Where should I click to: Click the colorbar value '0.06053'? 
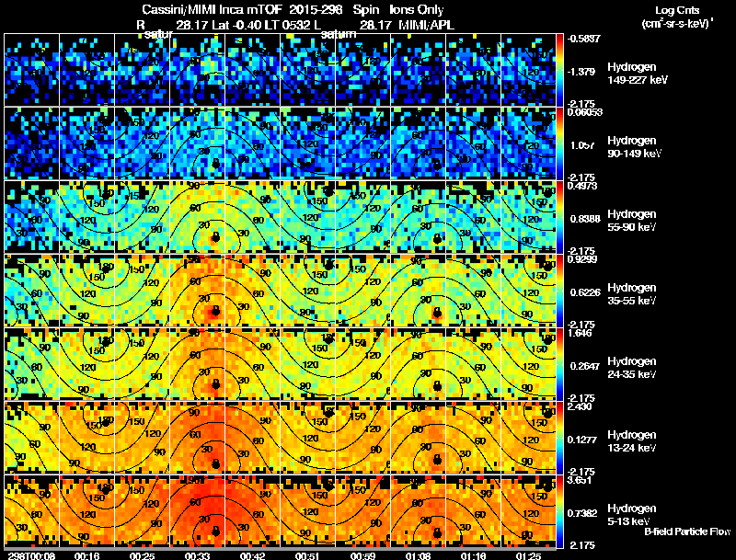point(585,111)
